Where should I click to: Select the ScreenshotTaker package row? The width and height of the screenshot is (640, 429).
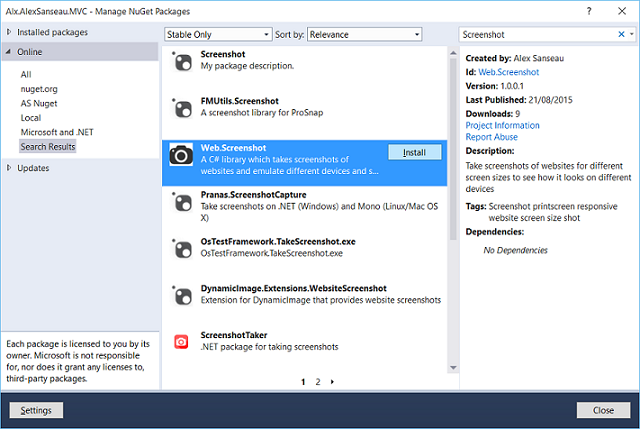pos(304,349)
